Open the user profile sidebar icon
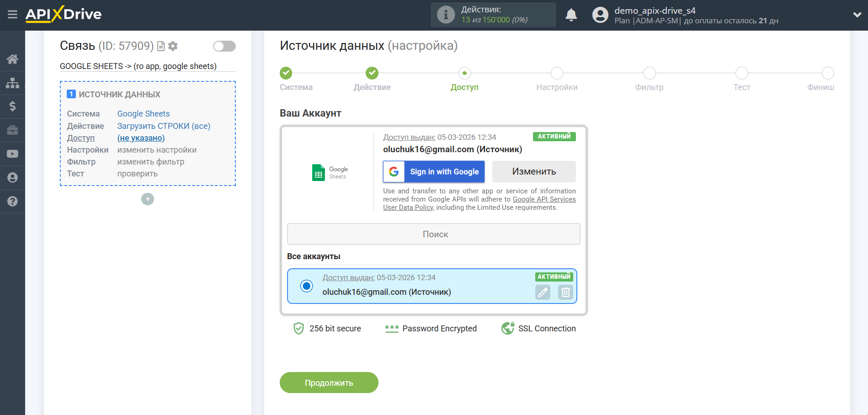Image resolution: width=868 pixels, height=415 pixels. [12, 178]
